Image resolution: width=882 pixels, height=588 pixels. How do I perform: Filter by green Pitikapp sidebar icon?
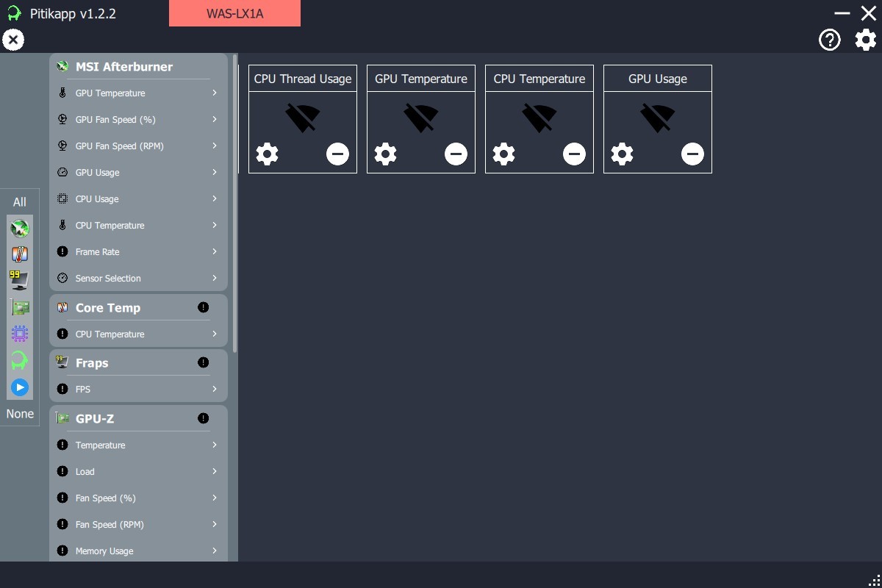click(20, 361)
